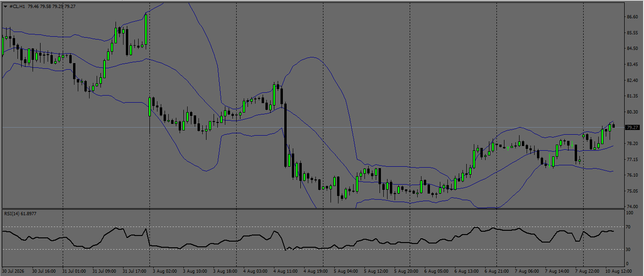
Task: Click the 80.30 price scale label
Action: [632, 112]
